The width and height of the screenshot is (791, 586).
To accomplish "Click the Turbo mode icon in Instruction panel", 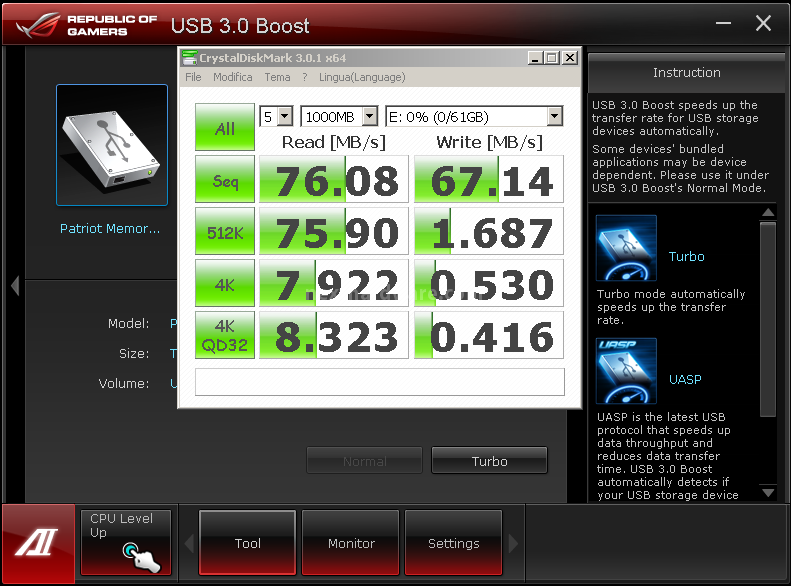I will pos(626,248).
